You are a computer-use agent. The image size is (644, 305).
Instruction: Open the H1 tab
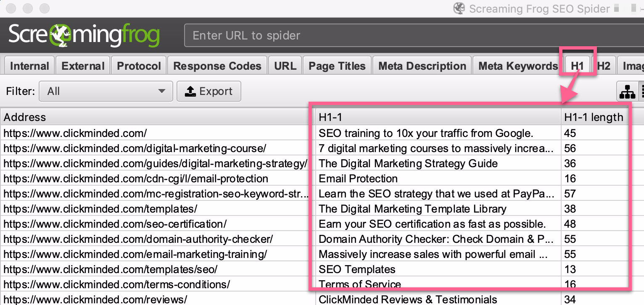(x=577, y=66)
